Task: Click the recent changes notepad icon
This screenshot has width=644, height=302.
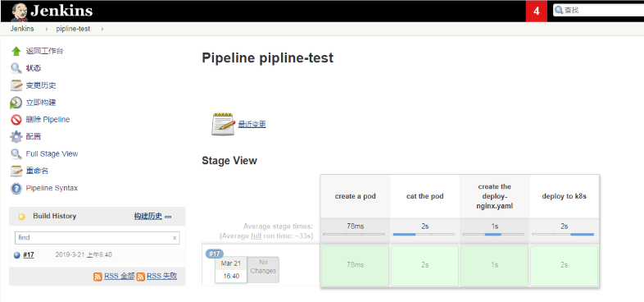Action: point(224,124)
